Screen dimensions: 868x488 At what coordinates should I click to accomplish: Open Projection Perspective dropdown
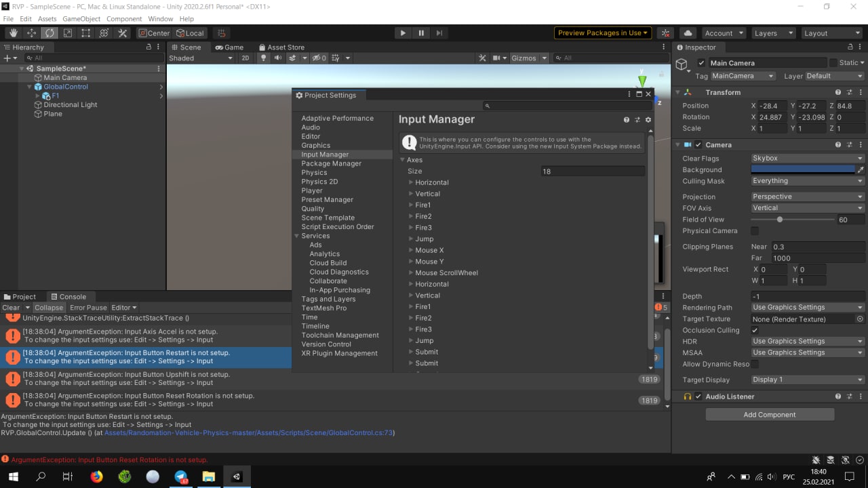(x=808, y=197)
